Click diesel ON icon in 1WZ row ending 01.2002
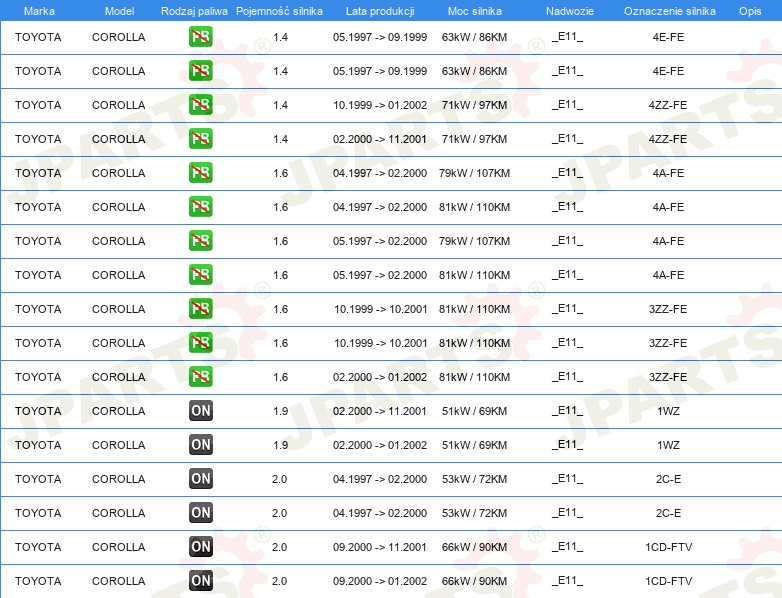The width and height of the screenshot is (782, 598). pos(200,444)
